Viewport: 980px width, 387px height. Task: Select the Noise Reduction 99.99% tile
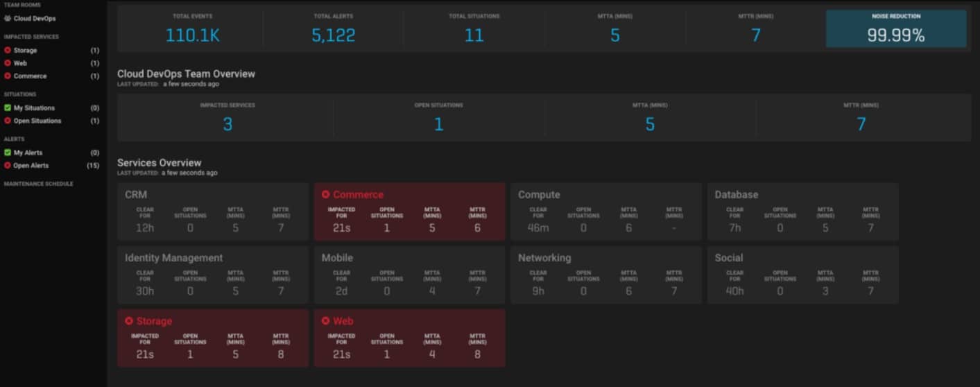pyautogui.click(x=896, y=28)
